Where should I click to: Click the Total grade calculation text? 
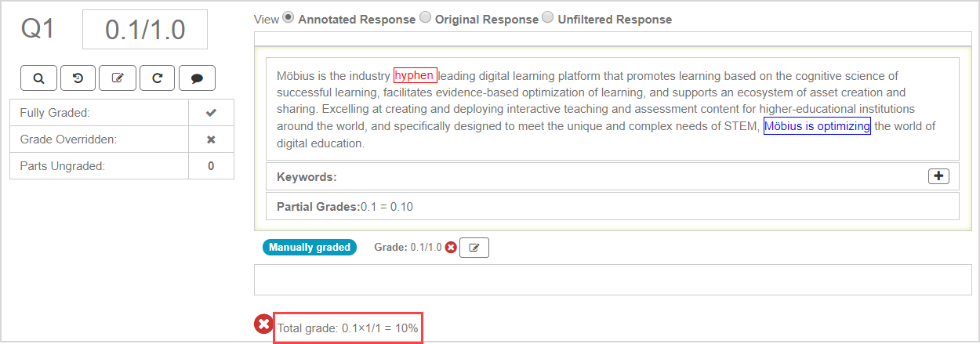coord(348,328)
